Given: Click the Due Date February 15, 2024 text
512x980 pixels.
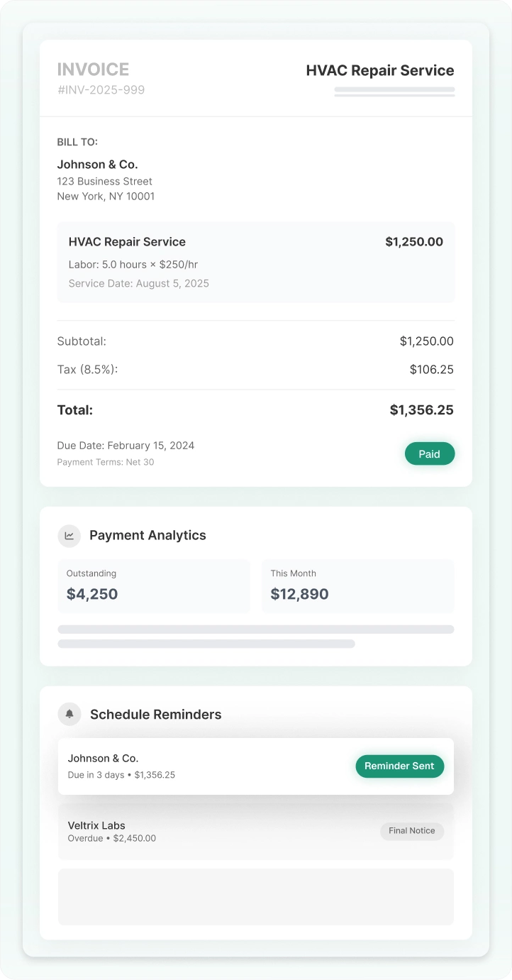Looking at the screenshot, I should 126,446.
